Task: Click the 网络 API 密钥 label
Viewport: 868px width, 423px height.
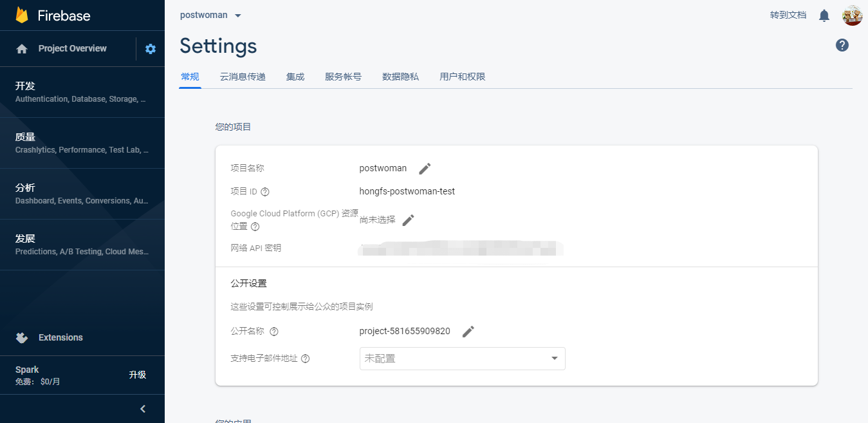Action: 256,248
